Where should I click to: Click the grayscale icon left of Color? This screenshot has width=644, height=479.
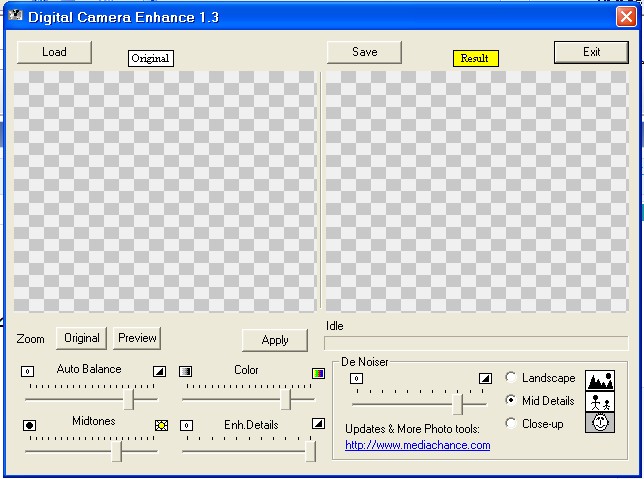pos(185,371)
